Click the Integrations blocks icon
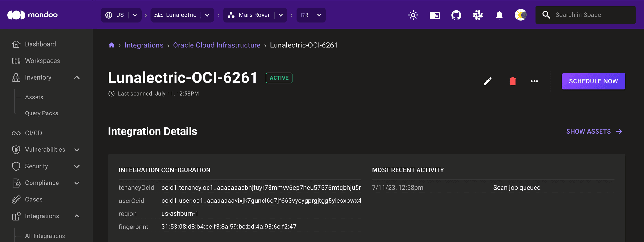 16,216
